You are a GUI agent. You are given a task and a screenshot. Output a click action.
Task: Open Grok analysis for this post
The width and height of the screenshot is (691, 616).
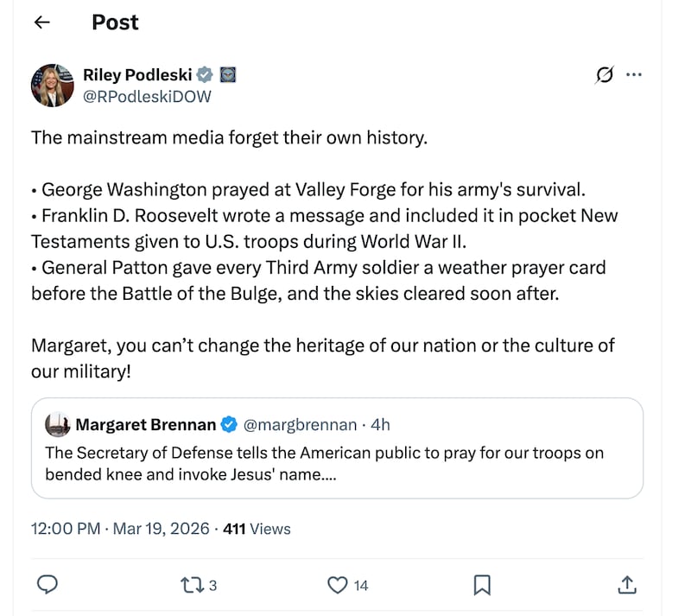pyautogui.click(x=604, y=75)
